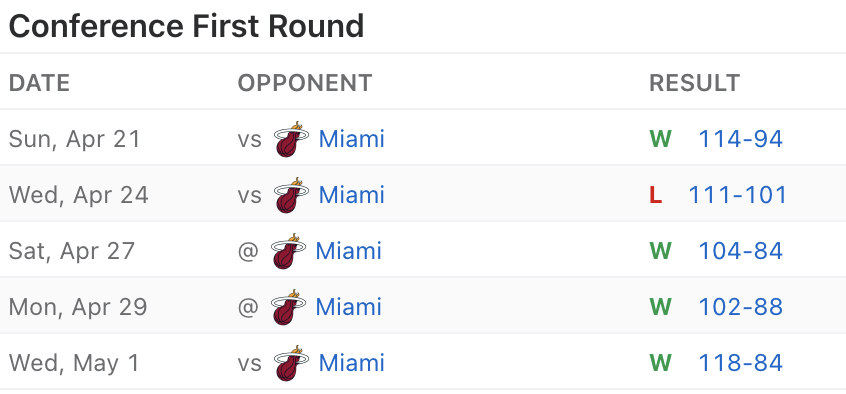
Task: Open Miami team link on Sat, Apr 27 row
Action: click(349, 251)
